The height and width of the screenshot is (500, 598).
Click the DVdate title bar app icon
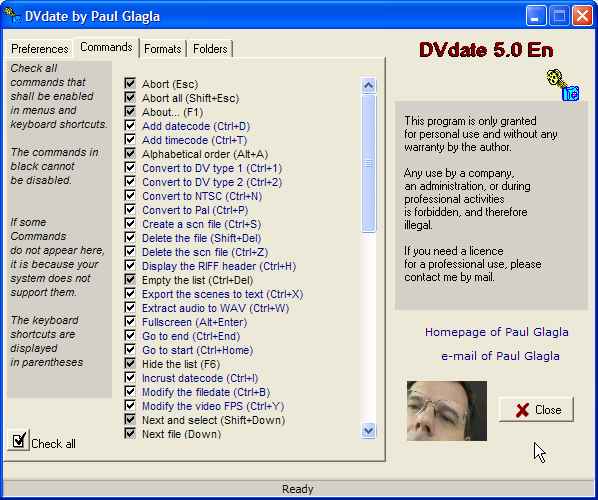[11, 15]
